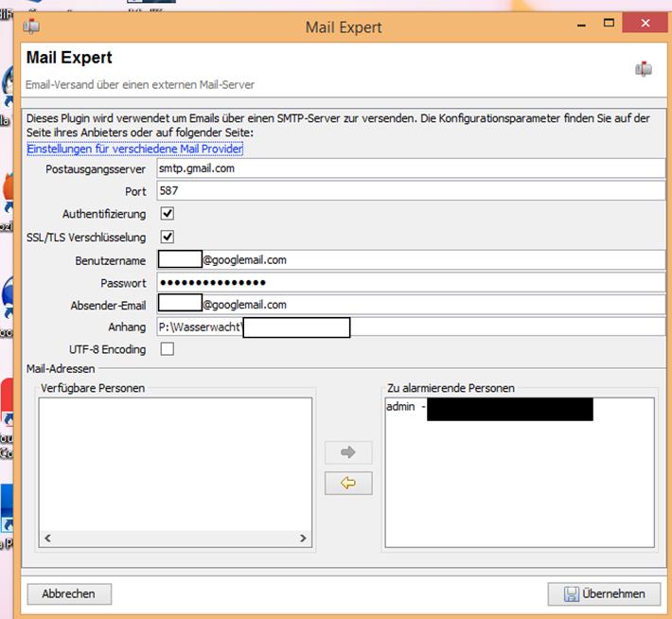
Task: Click the Passwort field
Action: point(411,282)
